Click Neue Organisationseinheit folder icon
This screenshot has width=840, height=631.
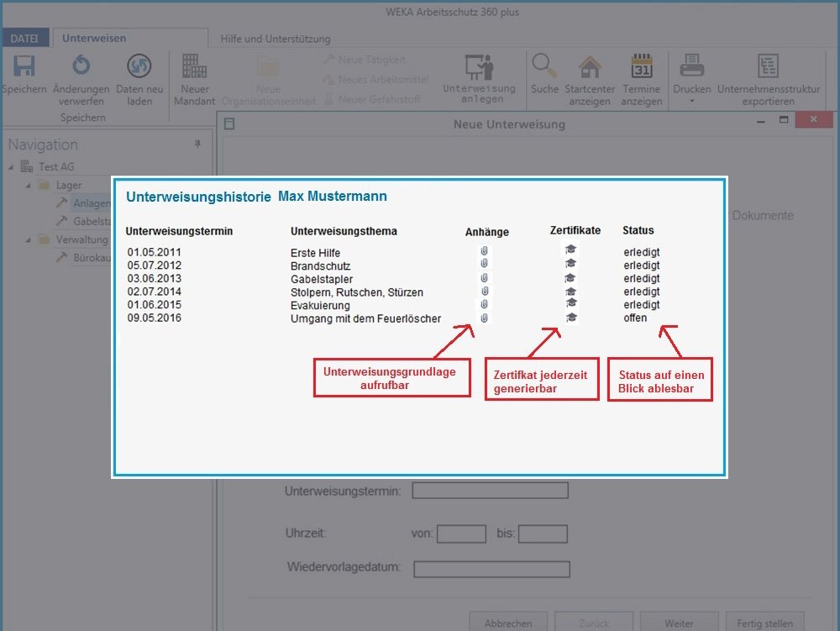pyautogui.click(x=268, y=67)
